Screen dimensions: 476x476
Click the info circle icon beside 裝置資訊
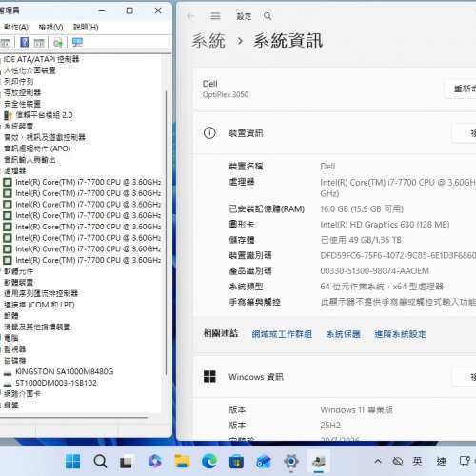209,133
